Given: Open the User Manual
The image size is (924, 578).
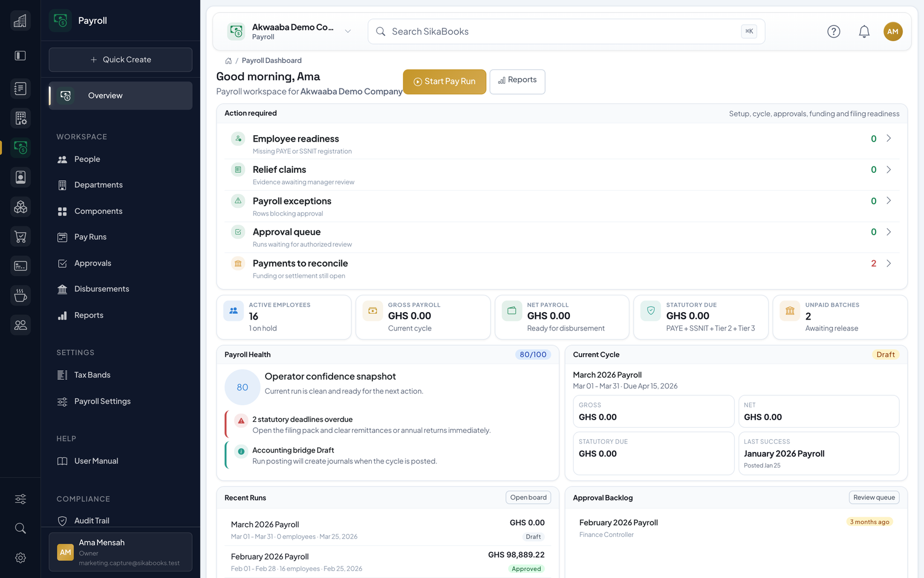Looking at the screenshot, I should (121, 461).
